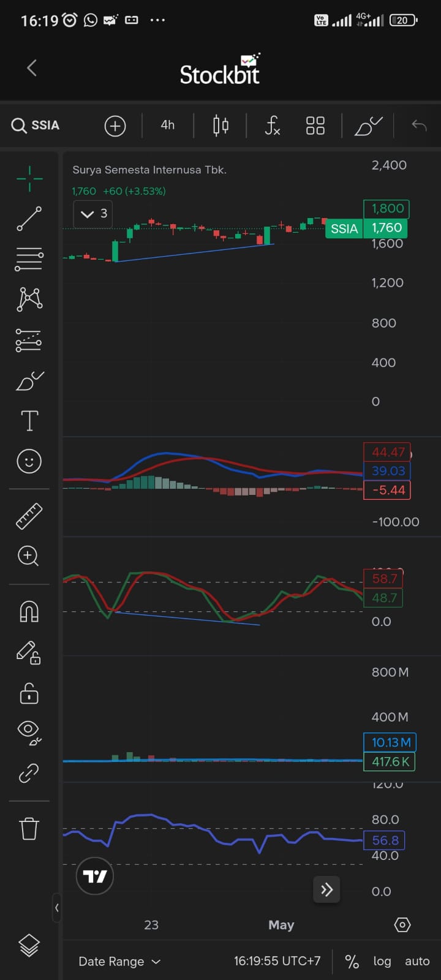Toggle hide all drawings eye icon
Screen dimensions: 441x980
pyautogui.click(x=29, y=733)
